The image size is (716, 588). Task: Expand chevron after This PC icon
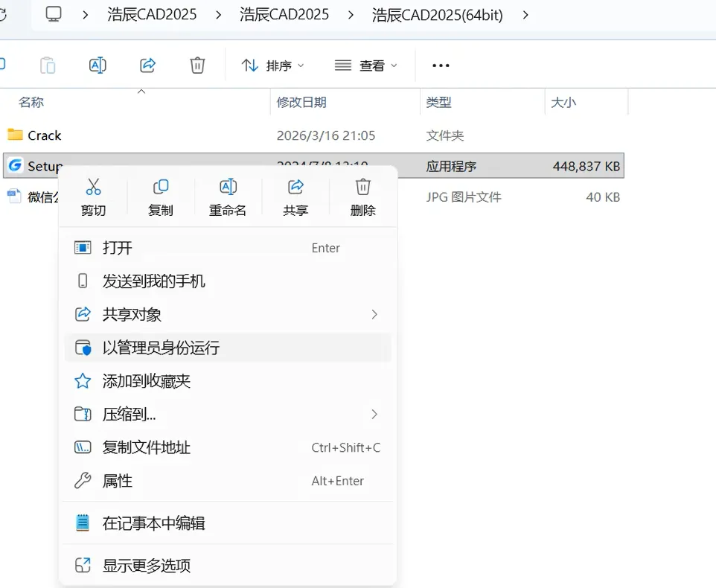point(85,15)
